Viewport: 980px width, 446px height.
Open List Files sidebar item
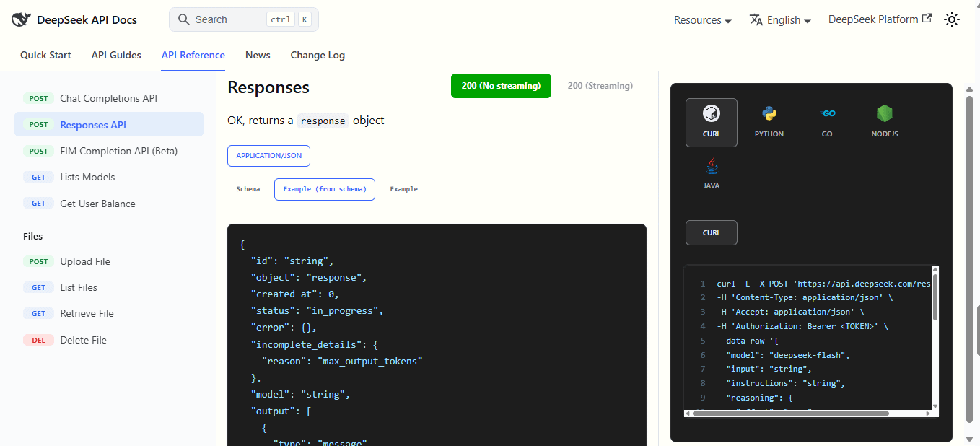tap(109, 287)
